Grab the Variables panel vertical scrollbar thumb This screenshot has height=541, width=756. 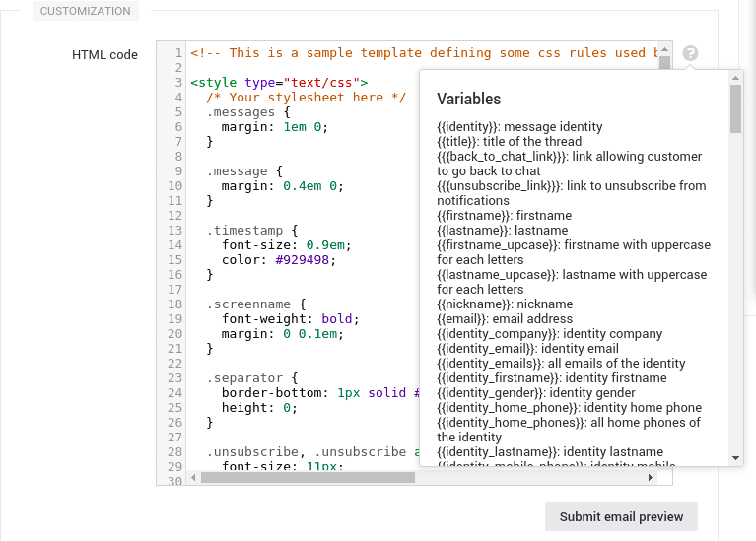click(x=735, y=108)
